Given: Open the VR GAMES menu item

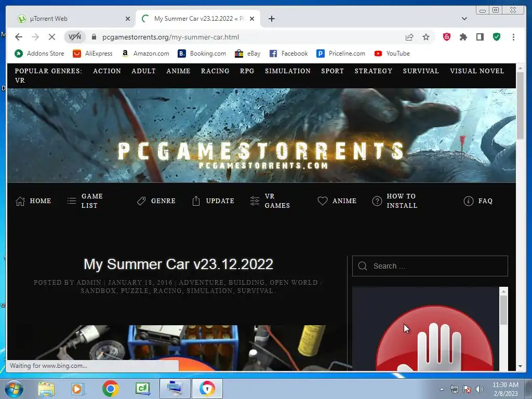Looking at the screenshot, I should click(x=270, y=201).
